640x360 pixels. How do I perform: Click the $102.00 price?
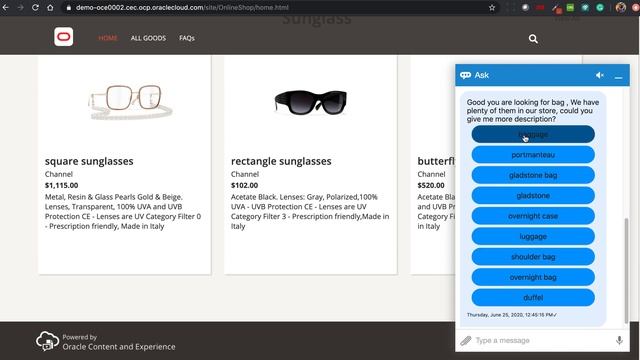tap(244, 185)
